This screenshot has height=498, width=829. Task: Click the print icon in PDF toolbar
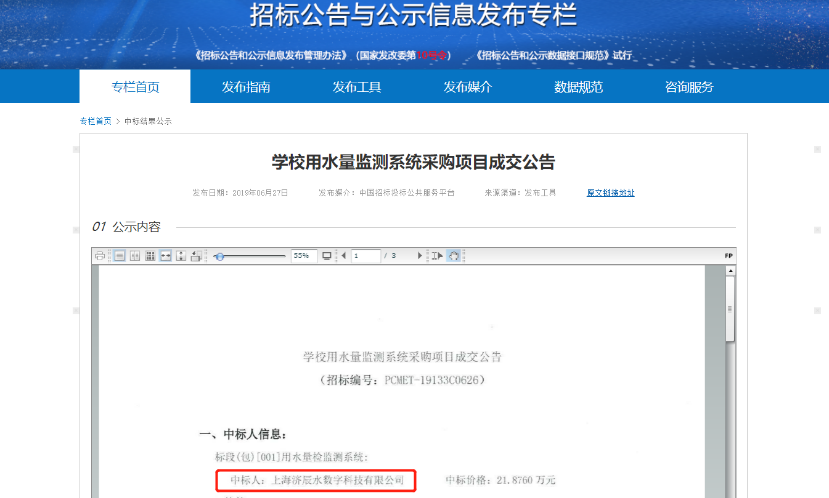[x=100, y=256]
